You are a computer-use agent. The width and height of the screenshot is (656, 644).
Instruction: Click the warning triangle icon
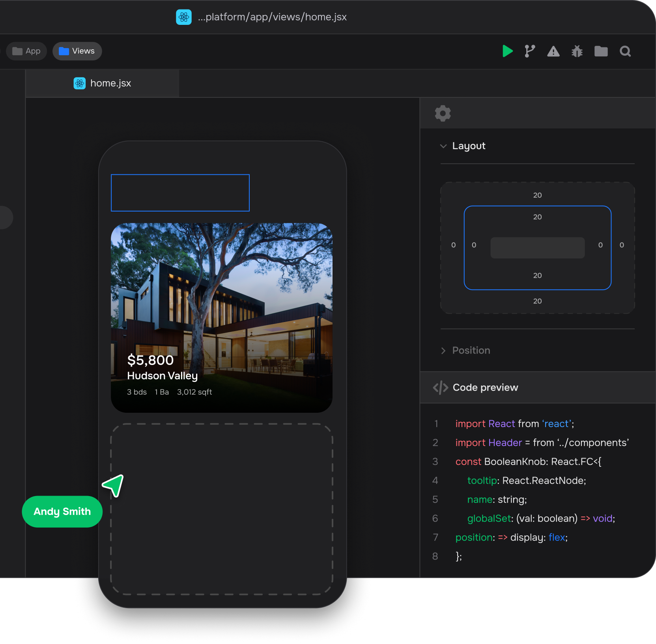pos(553,51)
